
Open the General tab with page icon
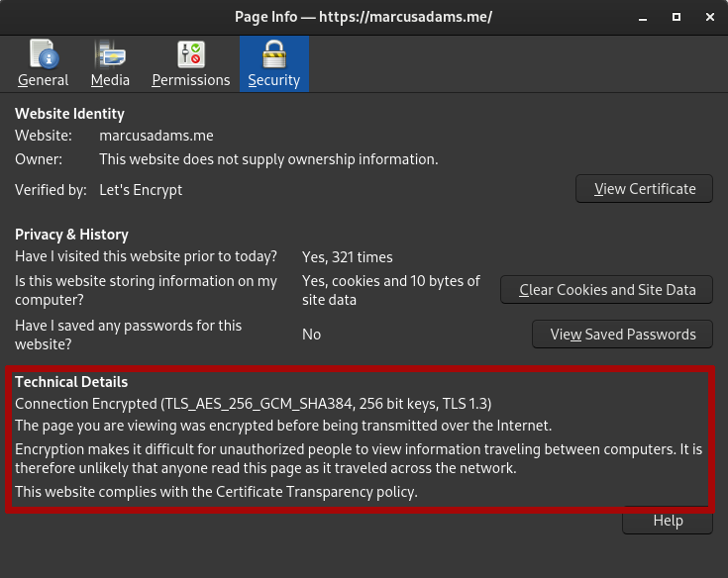tap(44, 64)
